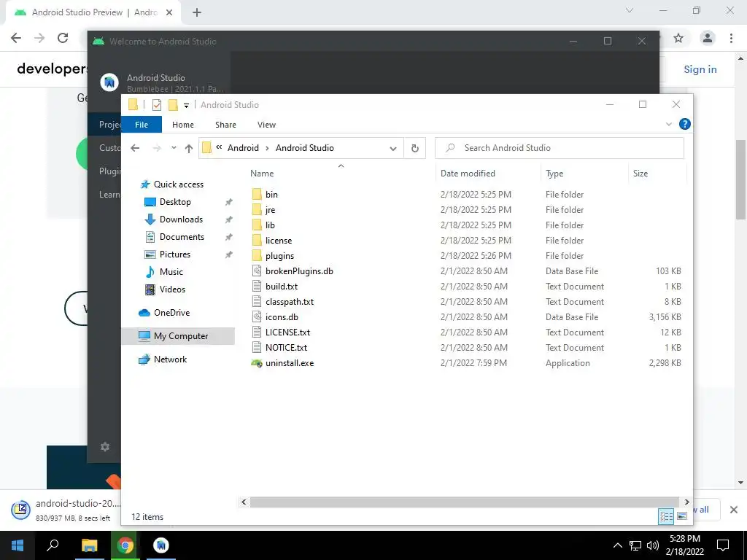Reload the Chrome page
747x560 pixels.
[x=63, y=38]
